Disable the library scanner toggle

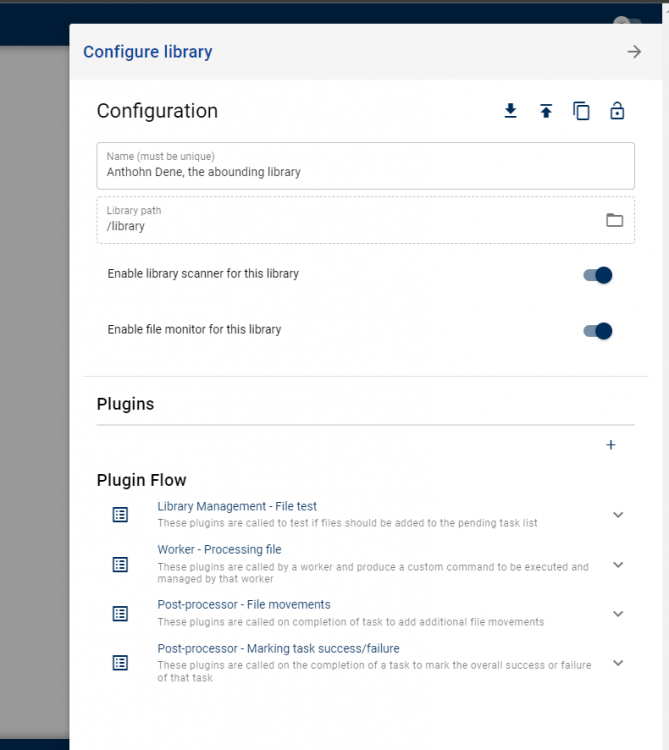point(598,275)
